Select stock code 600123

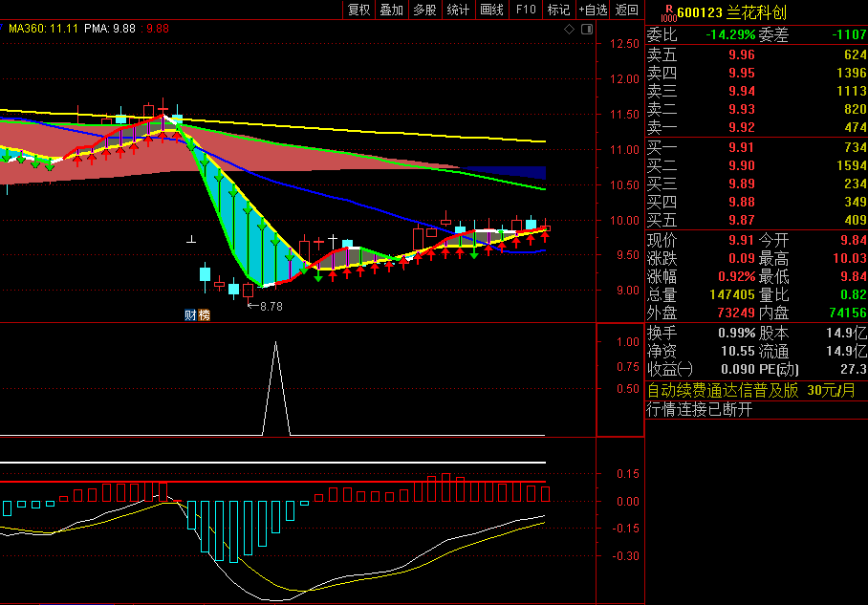click(700, 12)
